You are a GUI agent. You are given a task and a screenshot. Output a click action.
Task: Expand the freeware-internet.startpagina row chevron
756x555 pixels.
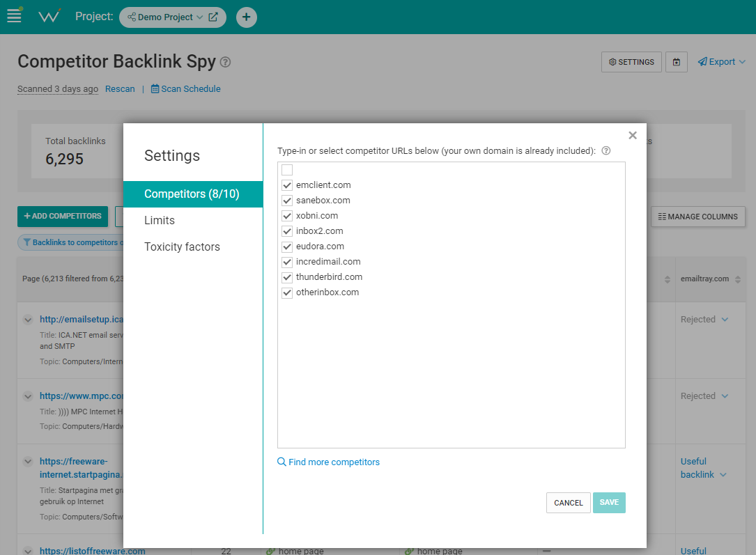point(28,462)
